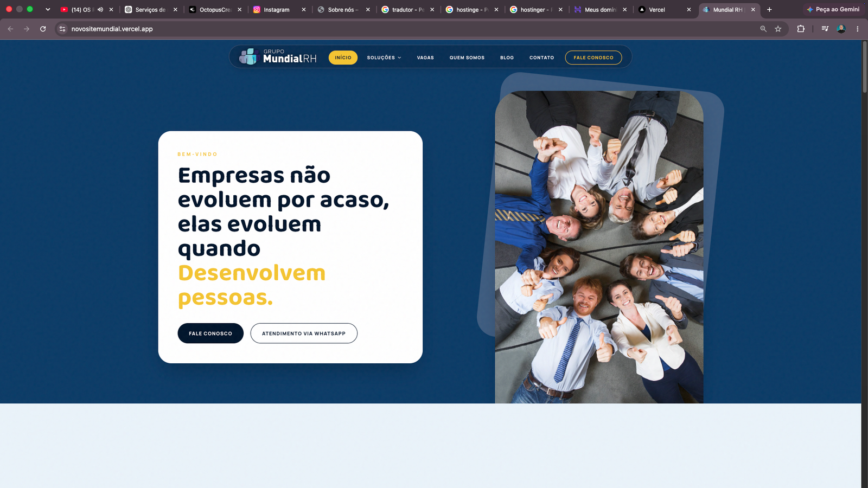Open the tab search chevron
This screenshot has width=868, height=488.
(x=48, y=9)
